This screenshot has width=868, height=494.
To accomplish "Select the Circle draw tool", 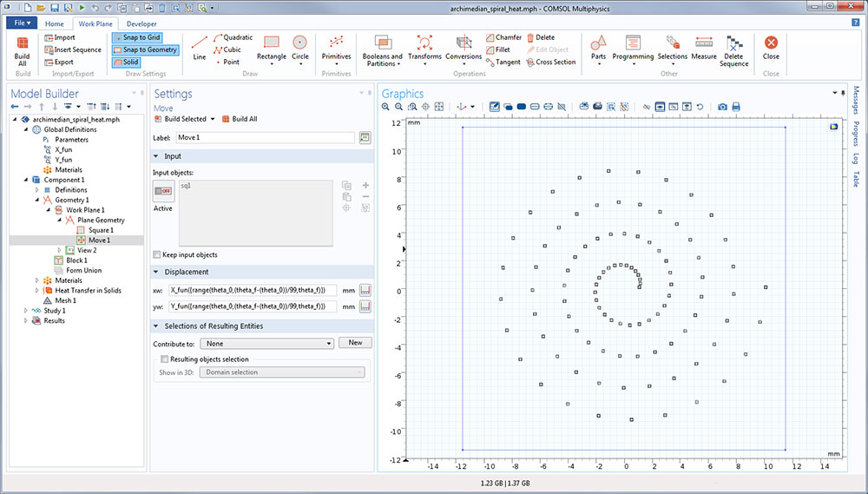I will tap(299, 43).
